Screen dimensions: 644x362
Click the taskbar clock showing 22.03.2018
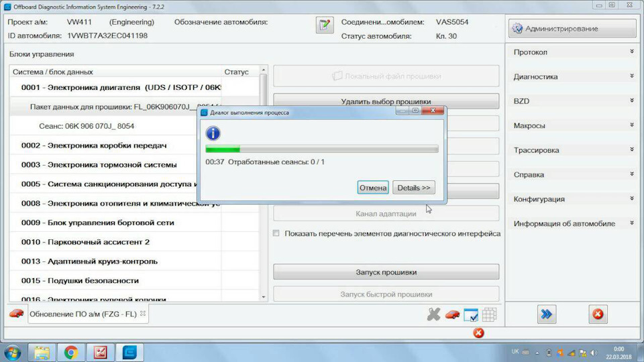click(619, 353)
